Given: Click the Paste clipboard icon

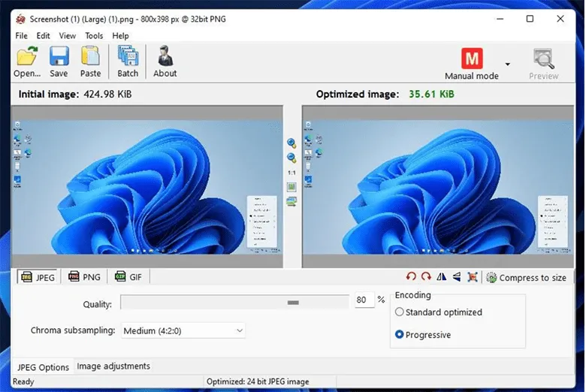Looking at the screenshot, I should pos(90,61).
